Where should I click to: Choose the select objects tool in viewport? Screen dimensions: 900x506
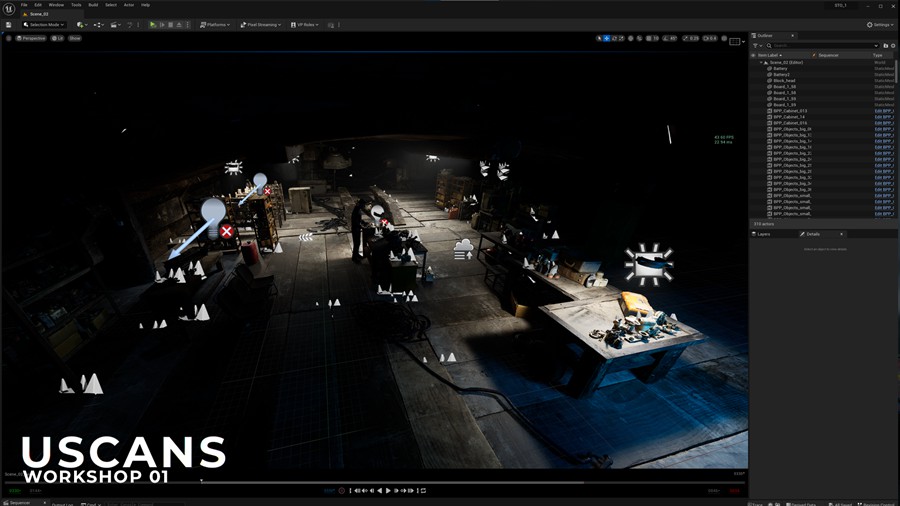[599, 38]
